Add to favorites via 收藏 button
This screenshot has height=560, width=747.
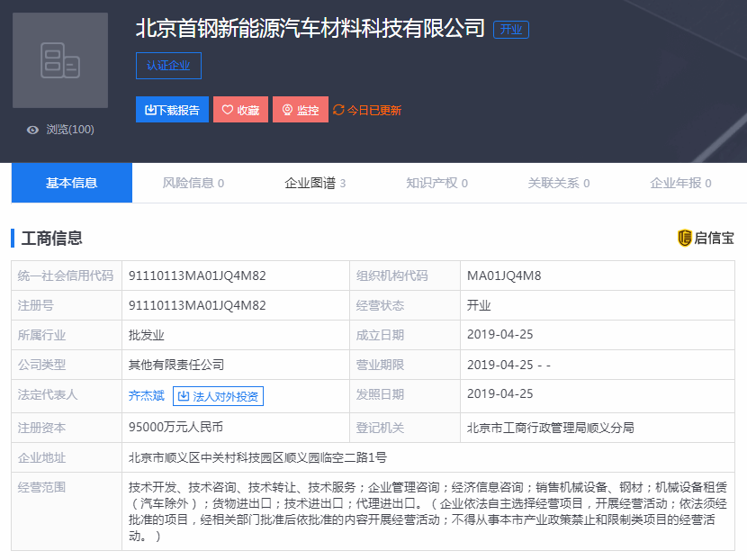[x=240, y=110]
